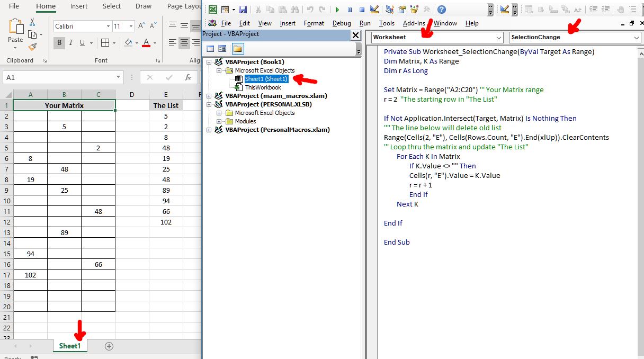Click the Borders icon in Font group
644x359 pixels.
tap(105, 43)
